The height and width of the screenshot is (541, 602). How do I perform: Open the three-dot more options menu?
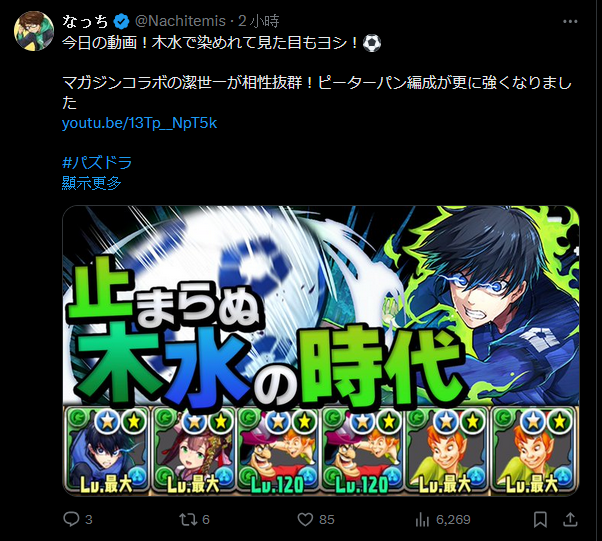tap(570, 22)
